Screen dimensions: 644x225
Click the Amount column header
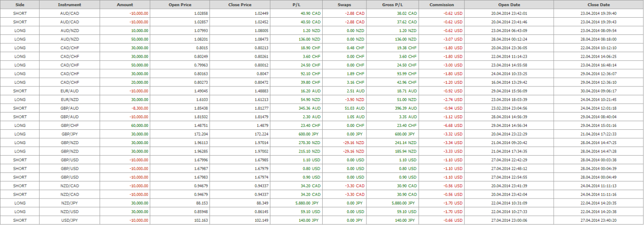tap(125, 5)
